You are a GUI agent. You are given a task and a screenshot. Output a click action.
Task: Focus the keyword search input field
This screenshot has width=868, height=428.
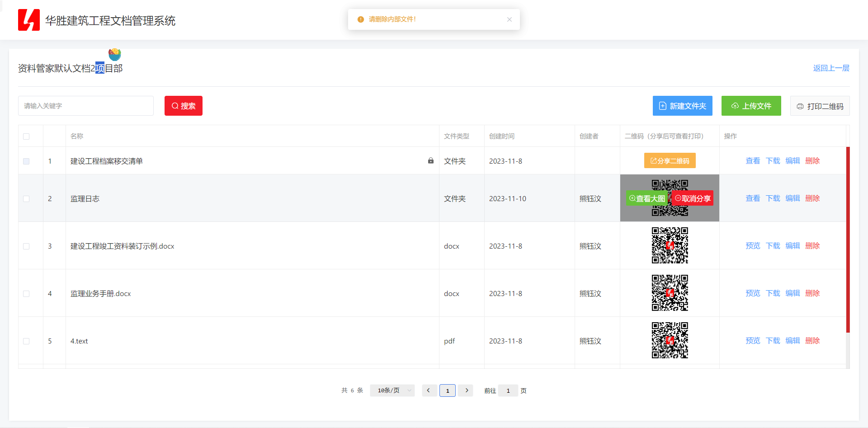[x=86, y=106]
